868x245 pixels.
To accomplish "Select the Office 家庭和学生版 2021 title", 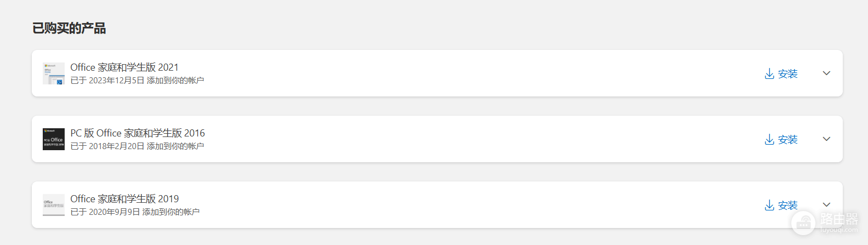I will tap(124, 67).
